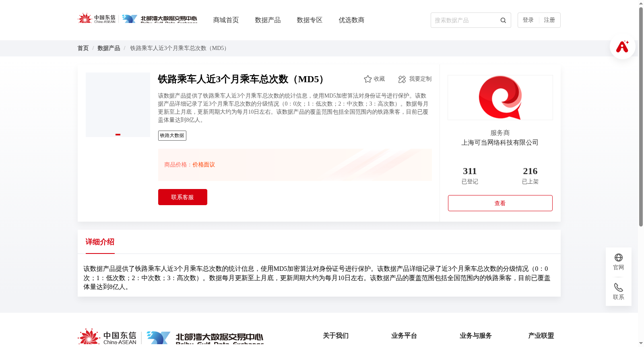Viewport: 644px width, 347px height.
Task: Click the scrollbar down arrow
Action: tap(641, 344)
